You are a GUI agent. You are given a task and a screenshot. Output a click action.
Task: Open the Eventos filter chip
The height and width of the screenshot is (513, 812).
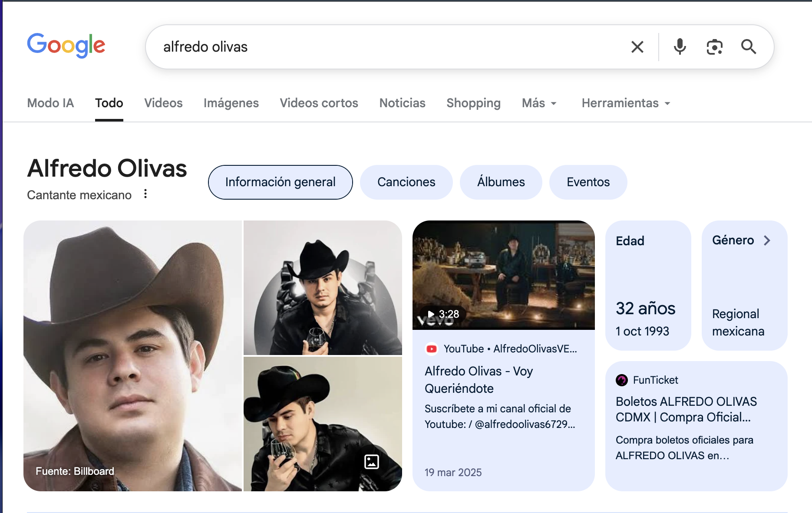point(588,182)
